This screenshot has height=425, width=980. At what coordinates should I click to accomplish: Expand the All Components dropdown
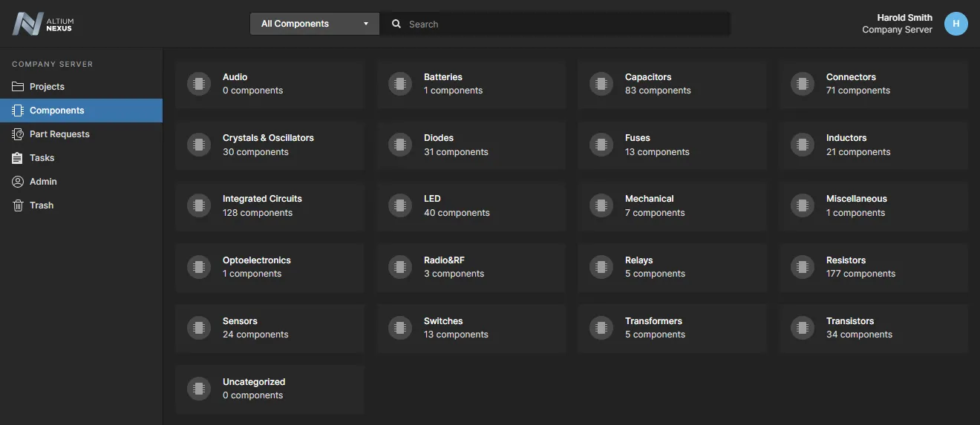point(315,24)
